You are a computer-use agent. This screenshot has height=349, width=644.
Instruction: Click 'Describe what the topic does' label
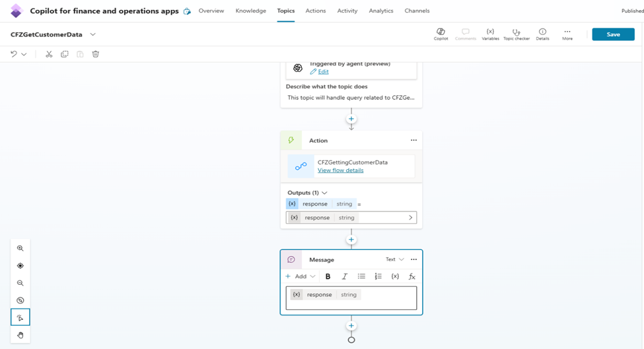pos(326,87)
